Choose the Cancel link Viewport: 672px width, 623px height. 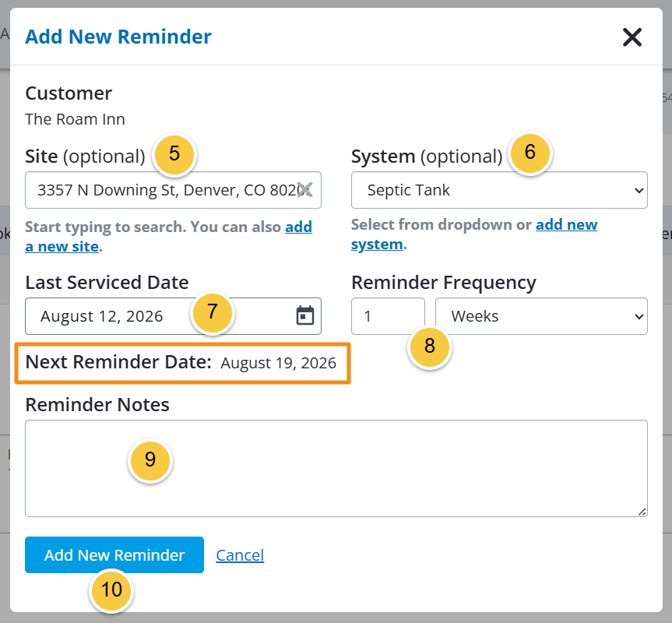[x=240, y=555]
